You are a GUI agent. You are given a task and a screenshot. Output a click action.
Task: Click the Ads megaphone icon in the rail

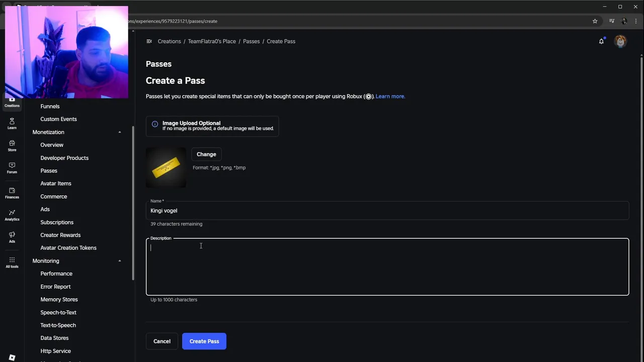coord(12,237)
